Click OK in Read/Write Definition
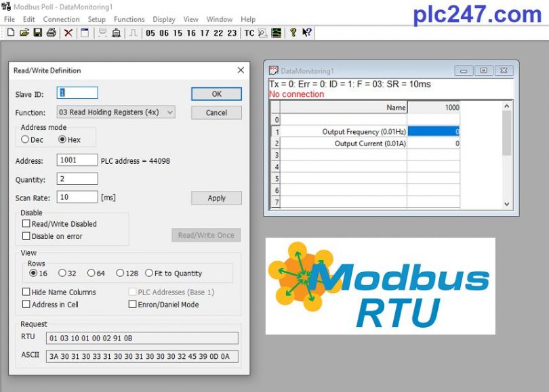The height and width of the screenshot is (392, 549). coord(216,93)
